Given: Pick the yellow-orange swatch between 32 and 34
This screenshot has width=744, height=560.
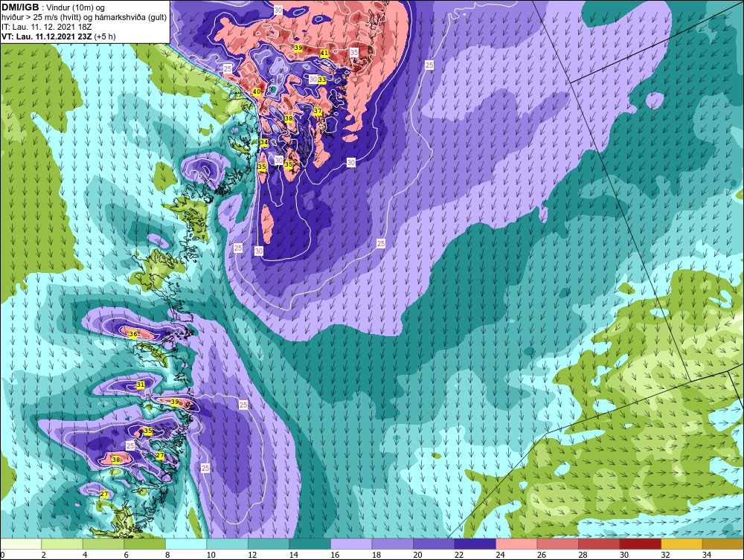Looking at the screenshot, I should [682, 544].
